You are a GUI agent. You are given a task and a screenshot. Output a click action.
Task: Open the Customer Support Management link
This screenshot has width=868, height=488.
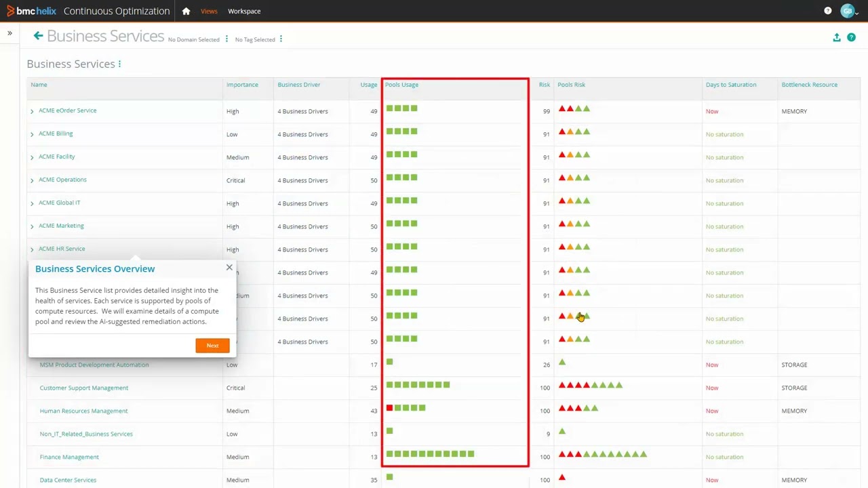tap(84, 388)
